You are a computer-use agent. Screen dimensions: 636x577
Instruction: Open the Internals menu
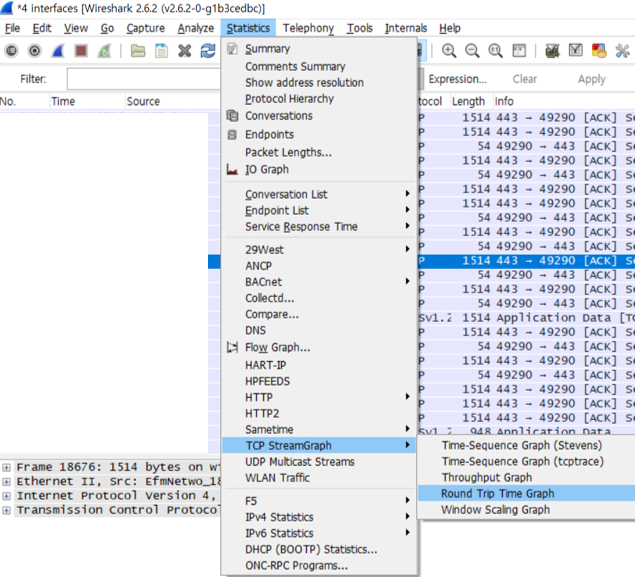pyautogui.click(x=406, y=28)
